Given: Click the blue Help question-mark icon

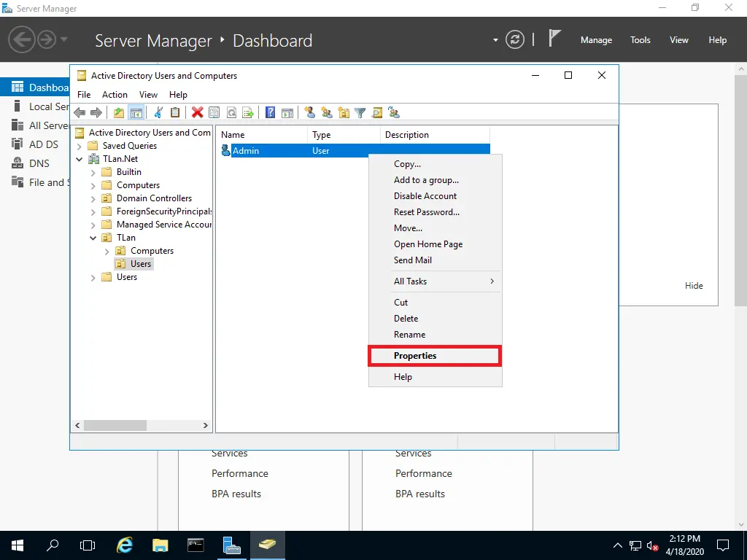Looking at the screenshot, I should (270, 113).
